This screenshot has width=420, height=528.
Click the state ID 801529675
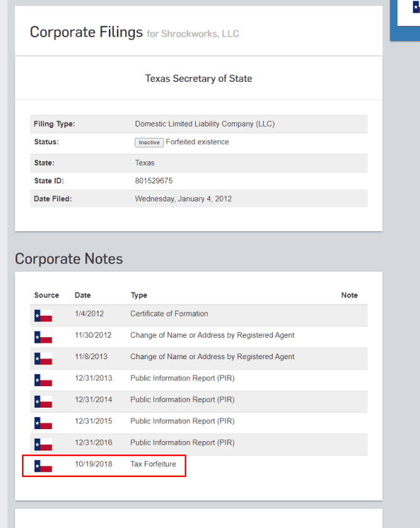click(x=154, y=181)
